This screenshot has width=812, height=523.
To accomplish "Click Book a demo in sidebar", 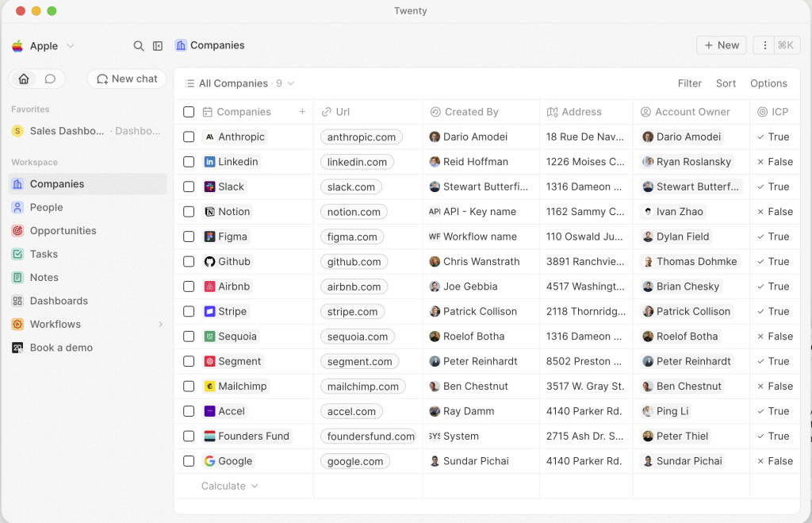I will point(87,348).
